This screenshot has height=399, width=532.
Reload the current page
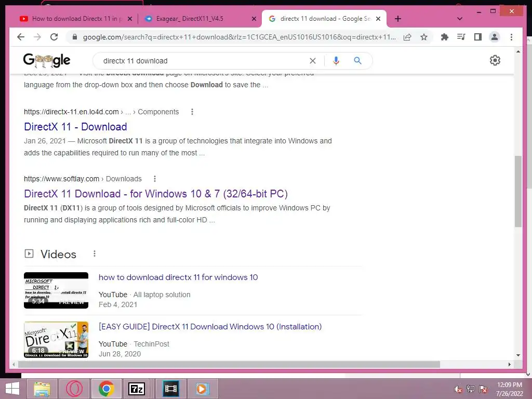[54, 37]
